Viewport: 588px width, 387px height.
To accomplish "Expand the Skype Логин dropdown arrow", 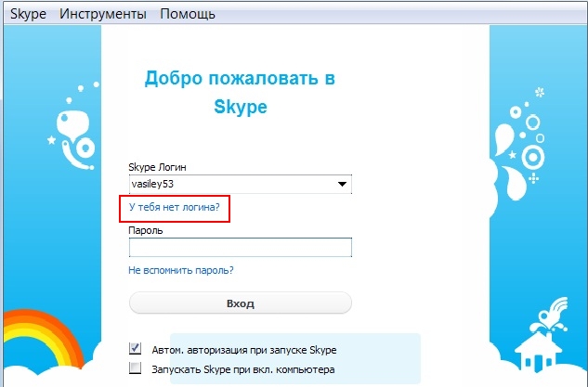I will pyautogui.click(x=342, y=184).
